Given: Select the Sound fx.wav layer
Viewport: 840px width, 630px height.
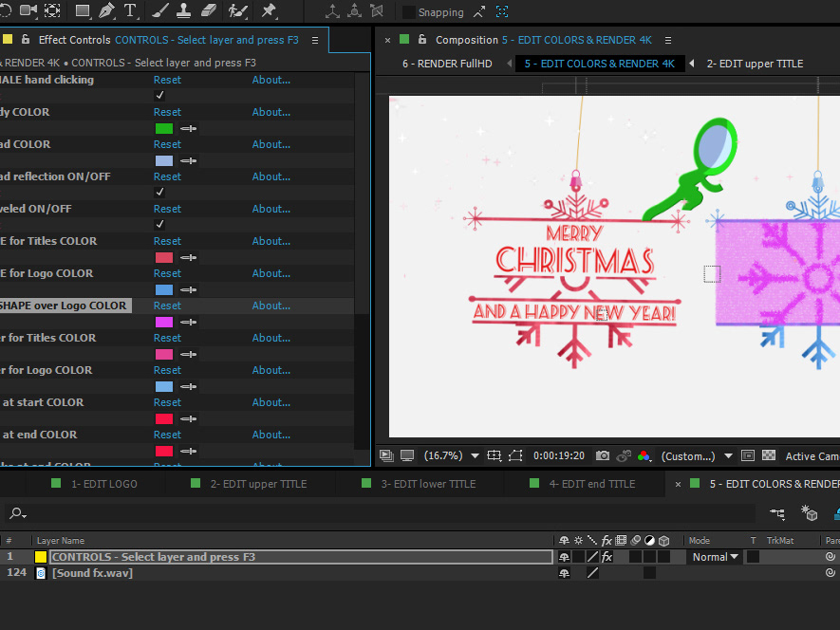Looking at the screenshot, I should 92,573.
